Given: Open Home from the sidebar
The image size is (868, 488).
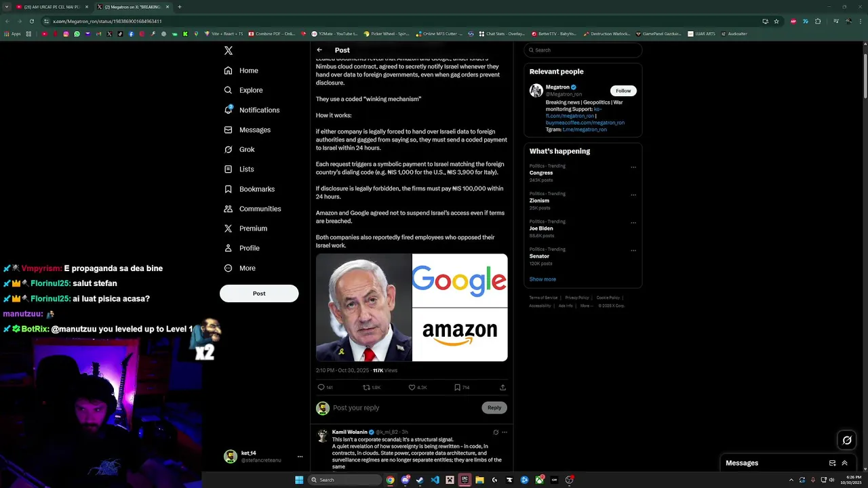Looking at the screenshot, I should pyautogui.click(x=241, y=70).
